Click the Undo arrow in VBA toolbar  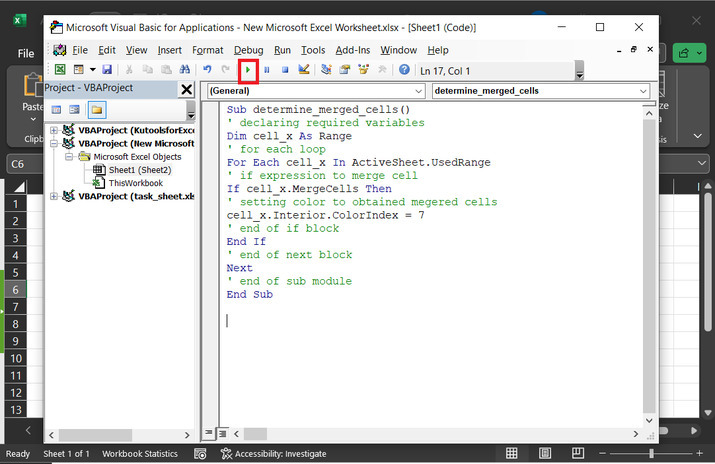[208, 70]
